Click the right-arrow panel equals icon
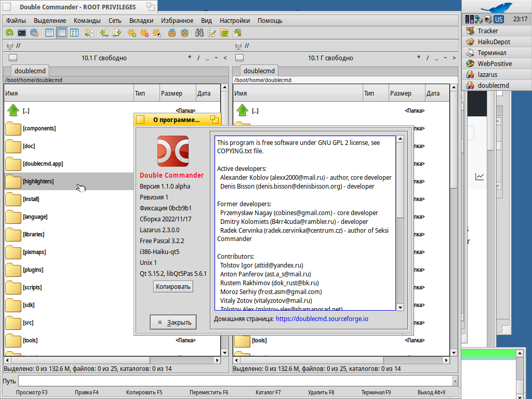The image size is (532, 399). (117, 33)
